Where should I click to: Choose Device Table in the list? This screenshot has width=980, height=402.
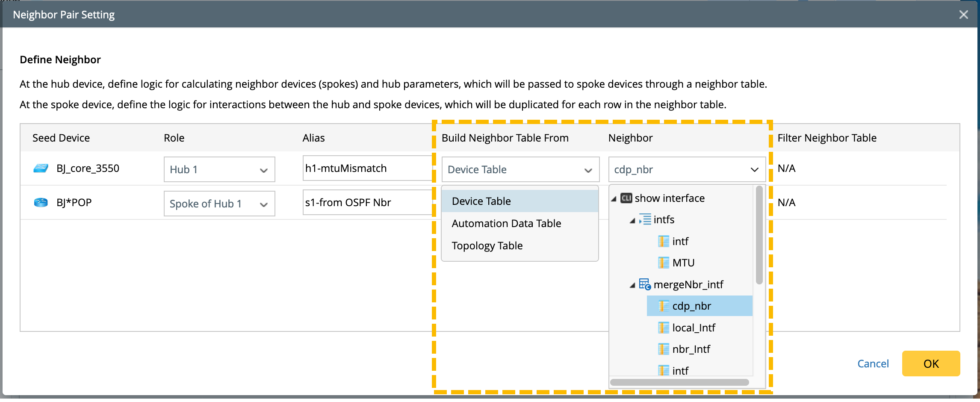(x=481, y=201)
